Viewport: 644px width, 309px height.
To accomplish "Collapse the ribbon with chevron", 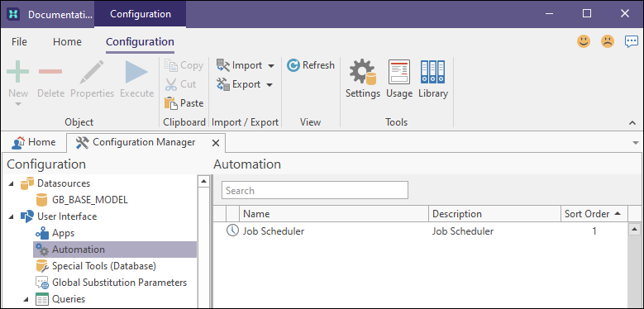I will coord(632,123).
